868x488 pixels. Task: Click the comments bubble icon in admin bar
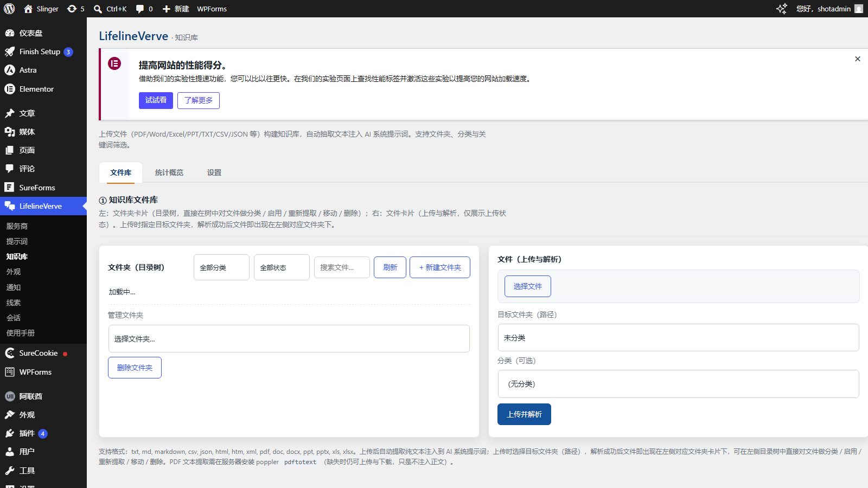pos(140,9)
